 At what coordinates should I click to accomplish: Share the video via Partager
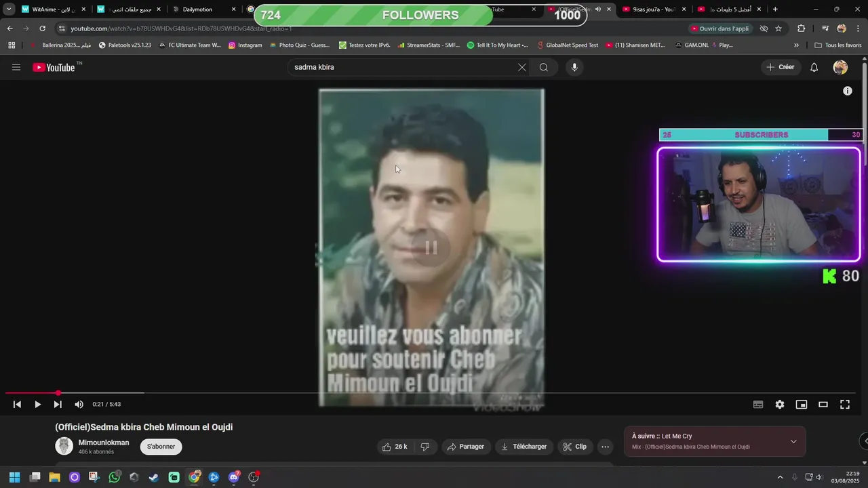pyautogui.click(x=467, y=447)
